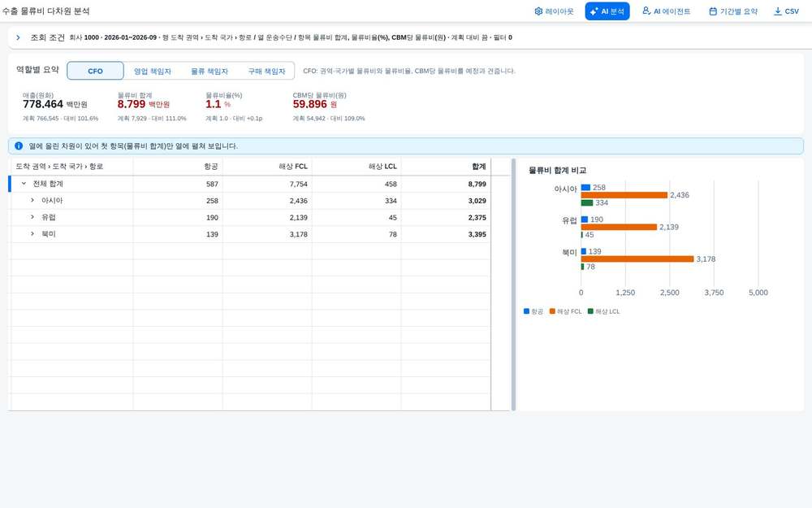Viewport: 812px width, 508px height.
Task: Collapse the 전체 합계 row
Action: point(24,184)
